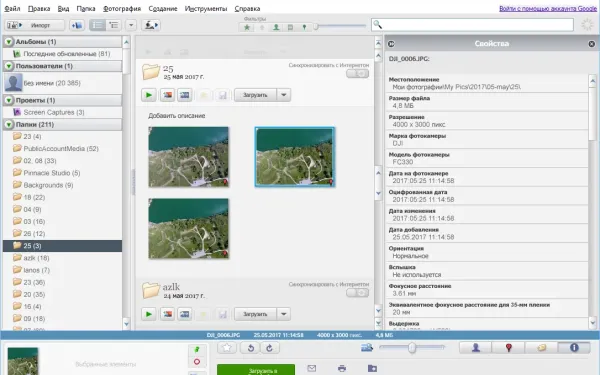Filter to show videos only
Screen dimensions: 600x375
pyautogui.click(x=290, y=27)
